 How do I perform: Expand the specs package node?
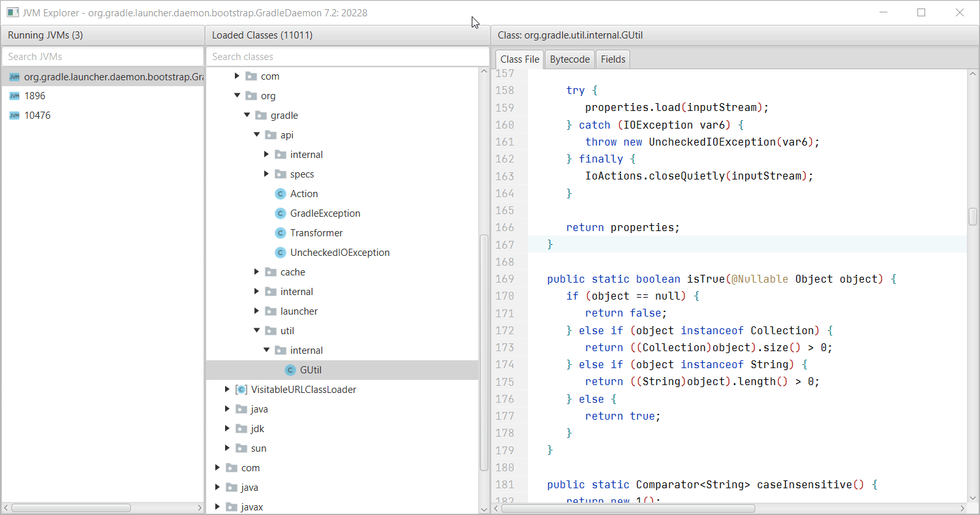[x=267, y=174]
